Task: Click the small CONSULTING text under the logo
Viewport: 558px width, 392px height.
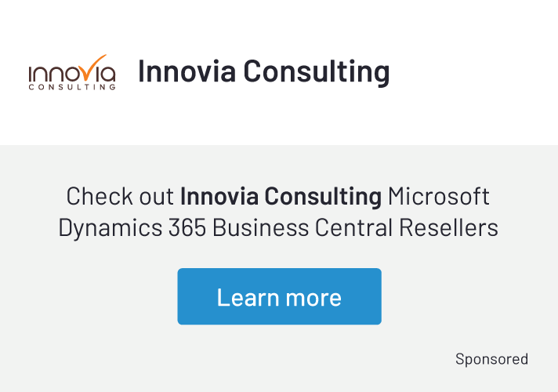Action: [x=72, y=88]
